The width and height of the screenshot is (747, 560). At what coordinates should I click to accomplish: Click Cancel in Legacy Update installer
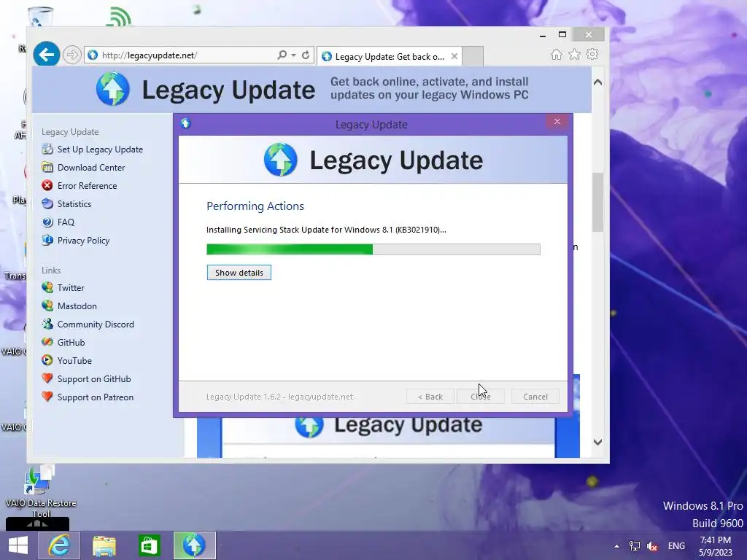pyautogui.click(x=535, y=397)
